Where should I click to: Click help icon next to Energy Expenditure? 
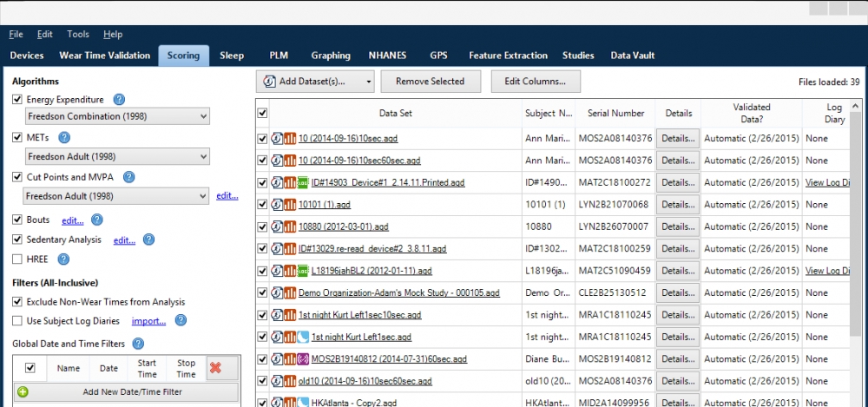tap(119, 100)
